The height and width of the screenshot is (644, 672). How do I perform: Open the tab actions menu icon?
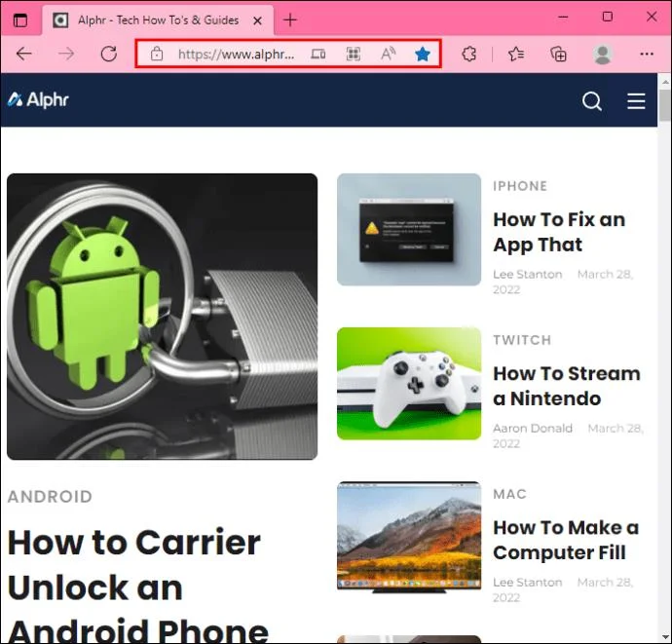[20, 20]
